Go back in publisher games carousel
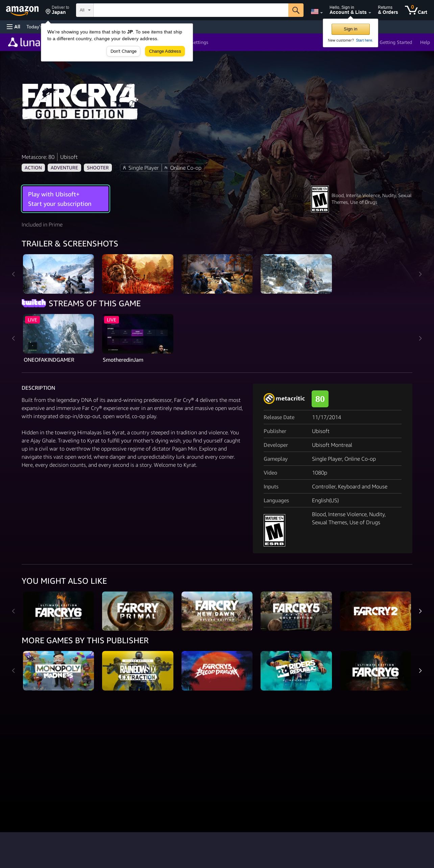Viewport: 434px width, 868px height. (x=14, y=671)
